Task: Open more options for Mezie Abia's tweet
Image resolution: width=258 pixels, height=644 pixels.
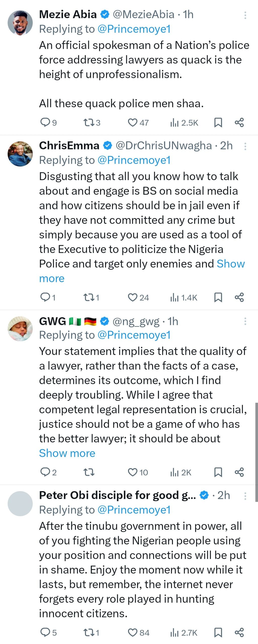Action: [245, 15]
